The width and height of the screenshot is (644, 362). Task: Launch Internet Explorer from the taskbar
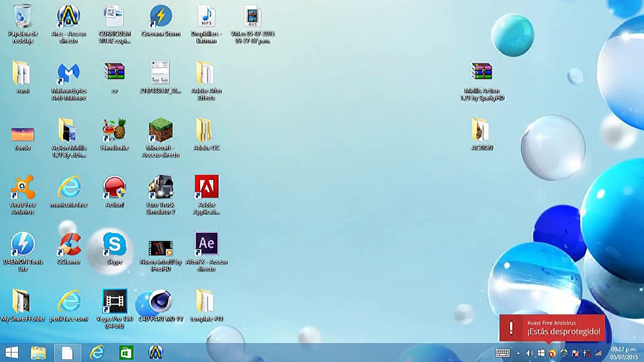point(97,353)
